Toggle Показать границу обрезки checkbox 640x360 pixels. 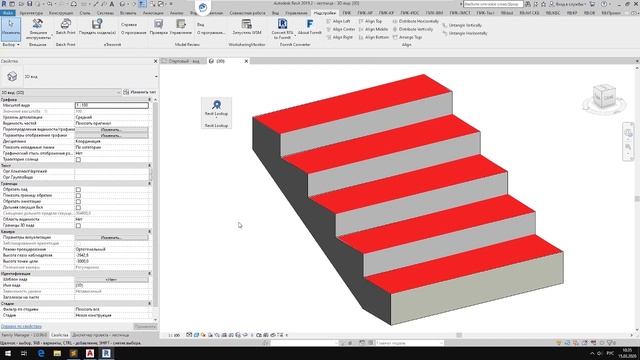pos(78,196)
